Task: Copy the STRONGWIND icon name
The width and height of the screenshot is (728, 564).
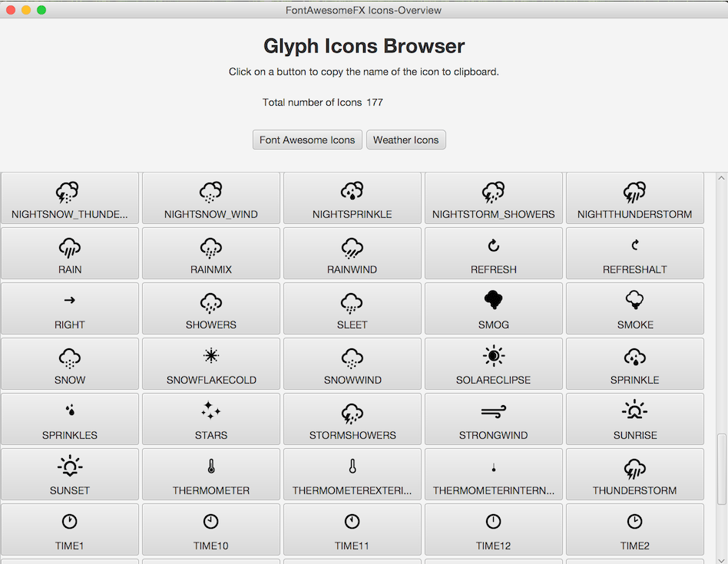Action: 494,419
